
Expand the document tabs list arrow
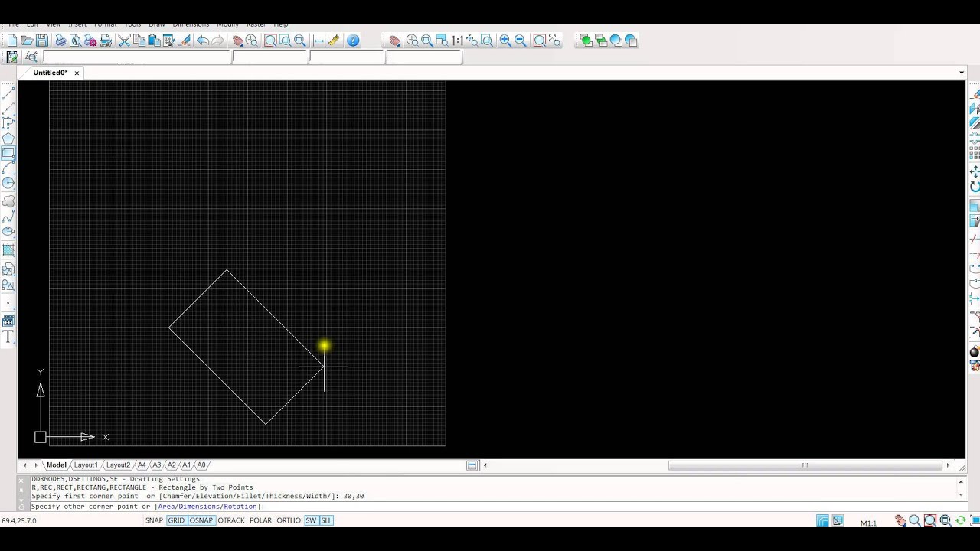click(x=962, y=73)
